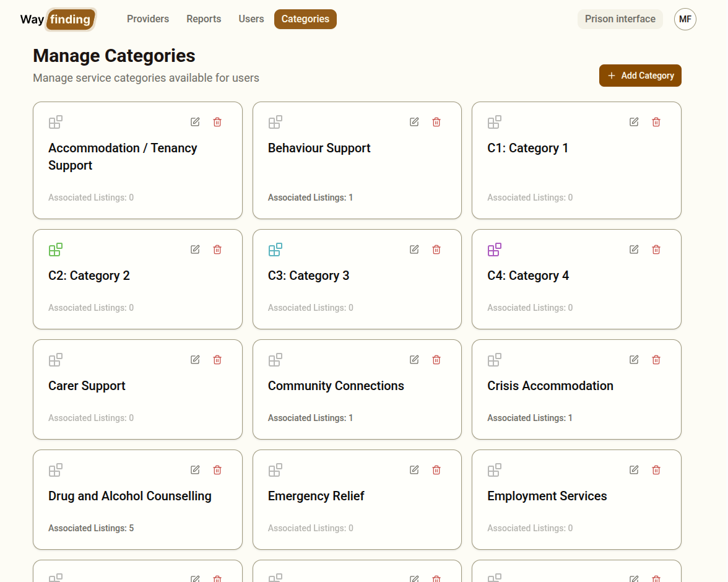The image size is (728, 582).
Task: Click the green C2: Category 2 icon
Action: [56, 250]
